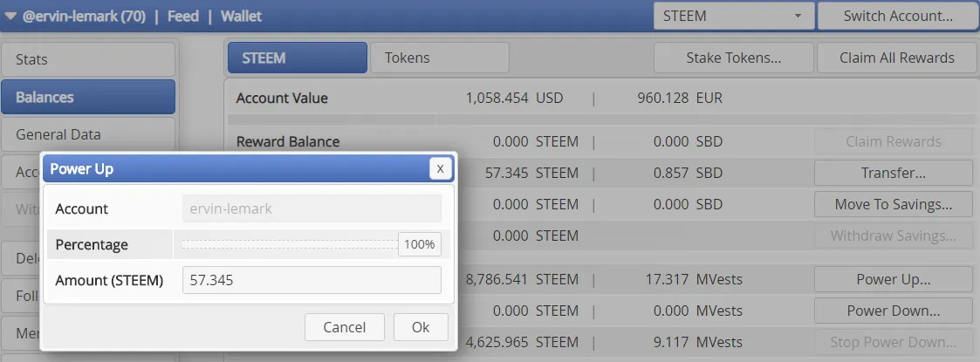Switch to the STEEM tab
This screenshot has width=980, height=362.
[298, 58]
